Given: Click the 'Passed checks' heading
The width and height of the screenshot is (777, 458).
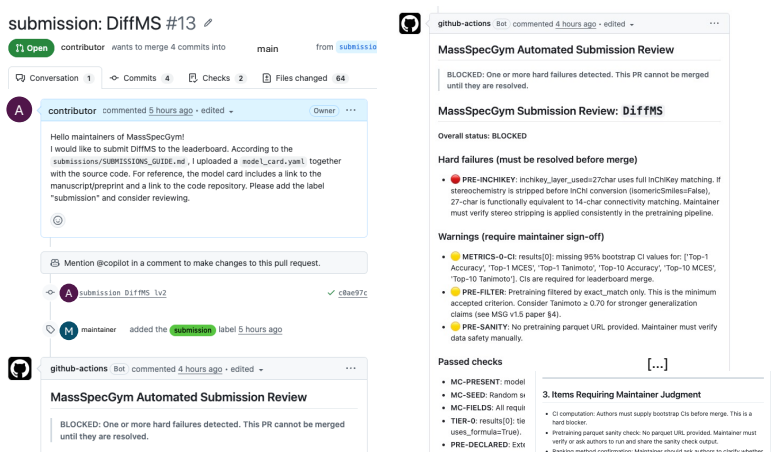Looking at the screenshot, I should point(470,362).
